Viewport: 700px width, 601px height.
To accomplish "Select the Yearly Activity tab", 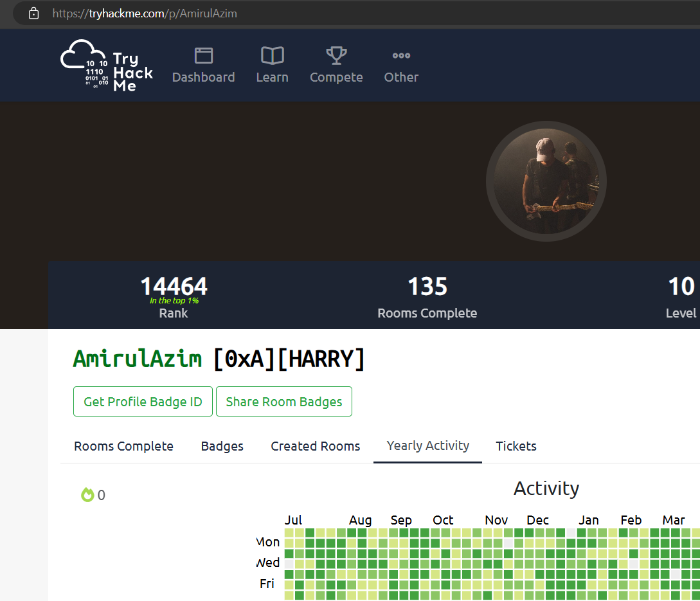I will [x=427, y=445].
